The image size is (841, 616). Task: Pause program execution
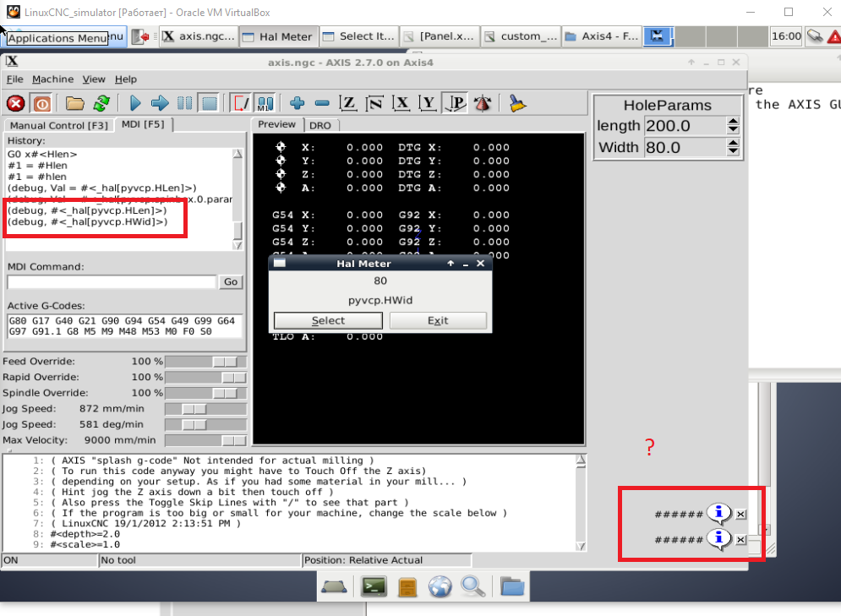pyautogui.click(x=184, y=103)
